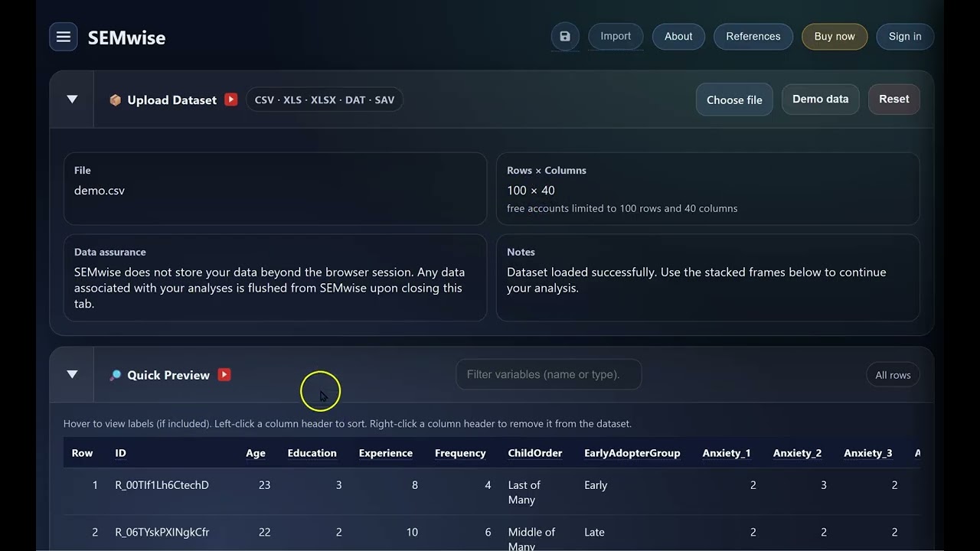Reset the uploaded dataset
Viewport: 980px width, 551px height.
(x=894, y=99)
